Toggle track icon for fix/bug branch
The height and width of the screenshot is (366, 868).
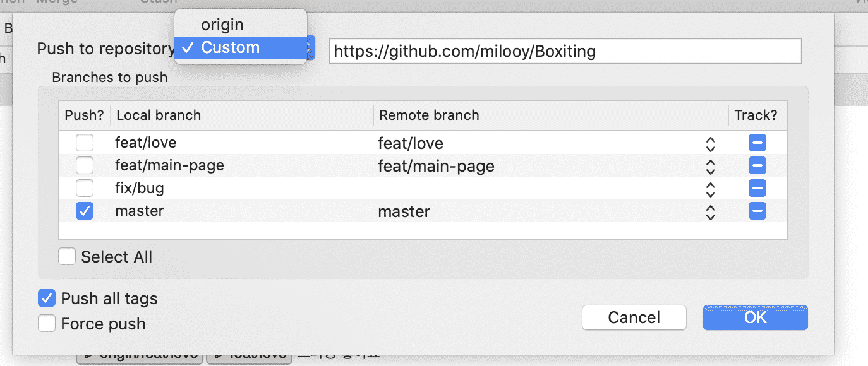pyautogui.click(x=757, y=188)
